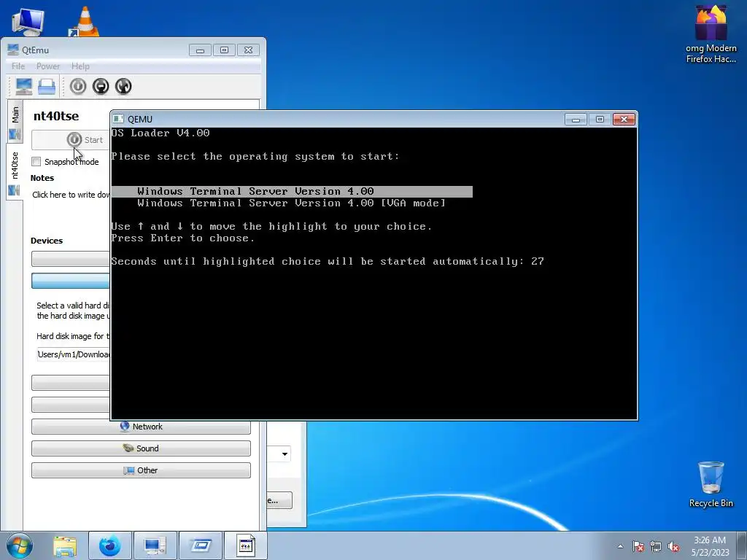Select the '[VGA mode]' boot entry
Image resolution: width=747 pixels, height=560 pixels.
point(292,203)
